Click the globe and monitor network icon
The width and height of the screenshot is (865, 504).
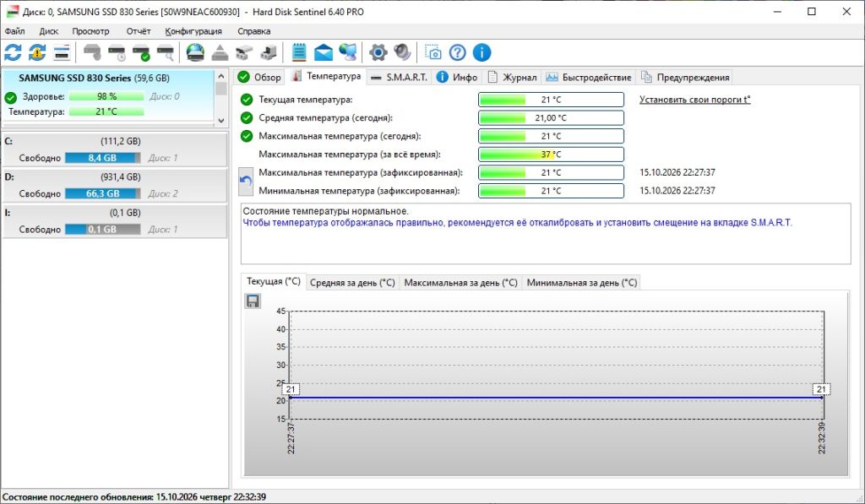click(x=347, y=52)
